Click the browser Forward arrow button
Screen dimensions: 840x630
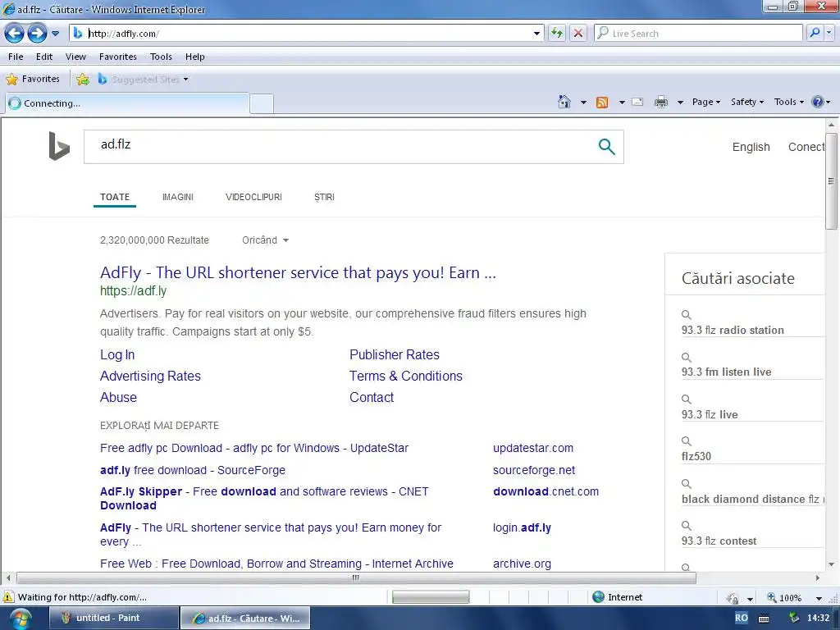(37, 33)
